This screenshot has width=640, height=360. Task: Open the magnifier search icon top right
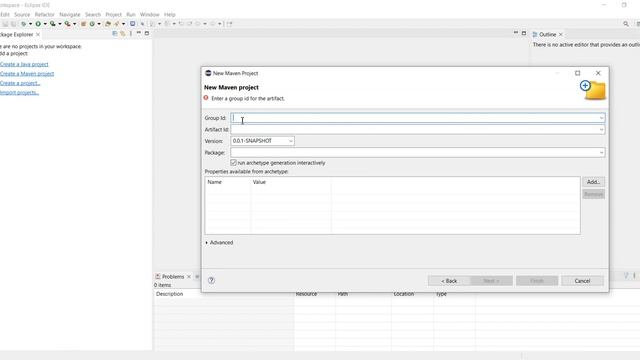click(626, 24)
